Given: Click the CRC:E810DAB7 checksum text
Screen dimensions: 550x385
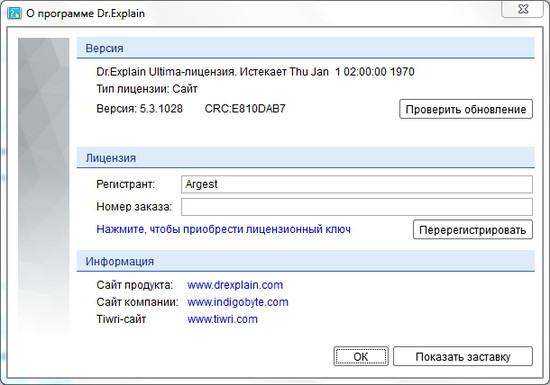Looking at the screenshot, I should click(x=245, y=109).
